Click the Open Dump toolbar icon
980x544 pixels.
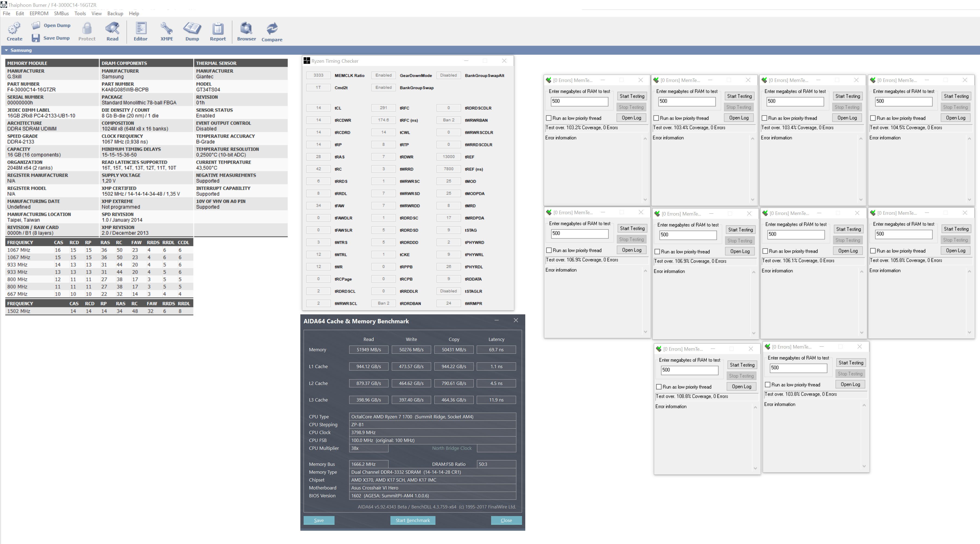coord(36,25)
